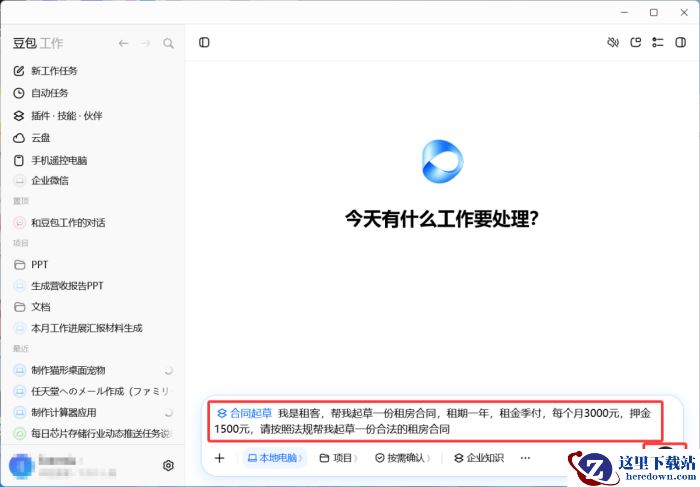Viewport: 700px width, 487px height.
Task: Minimize the application window
Action: (625, 12)
